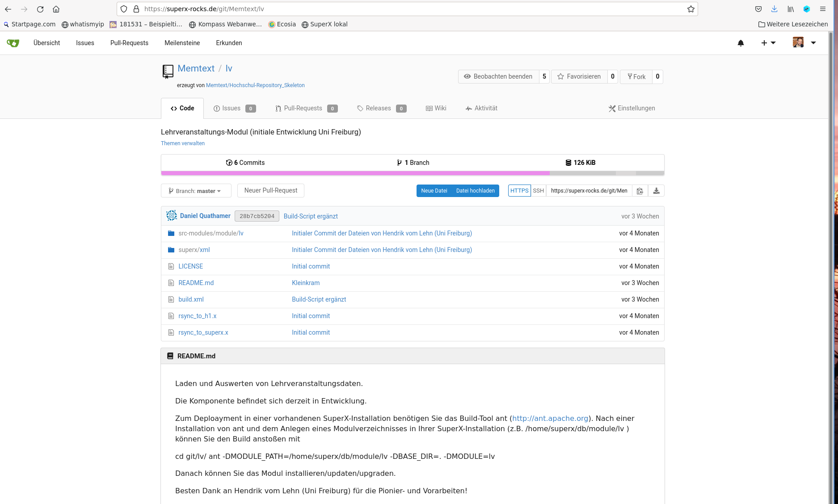Open Weitere Lesezeichen bookmarks folder
Screen dimensions: 838x504
(x=793, y=24)
